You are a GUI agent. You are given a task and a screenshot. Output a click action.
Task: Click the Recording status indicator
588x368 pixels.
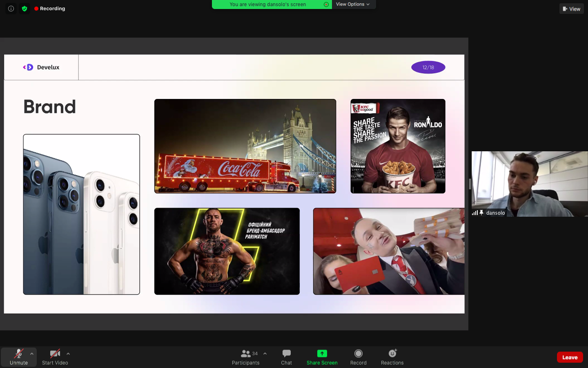point(50,9)
